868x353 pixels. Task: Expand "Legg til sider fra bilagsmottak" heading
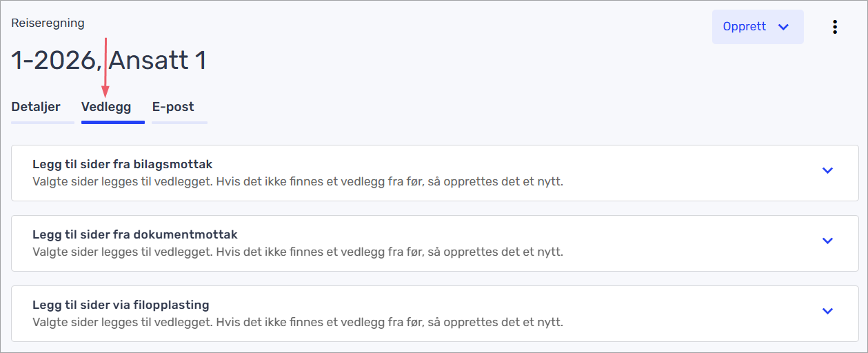122,164
